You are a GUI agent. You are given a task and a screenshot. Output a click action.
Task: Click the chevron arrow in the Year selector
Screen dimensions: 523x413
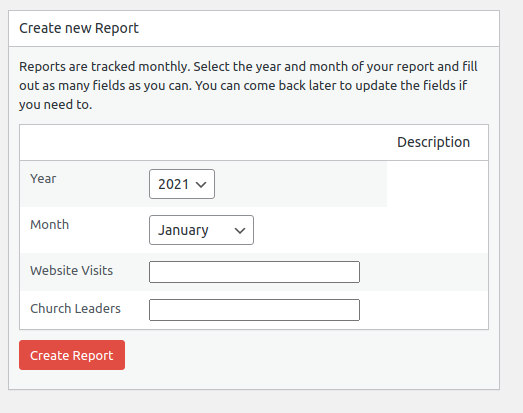[x=201, y=184]
